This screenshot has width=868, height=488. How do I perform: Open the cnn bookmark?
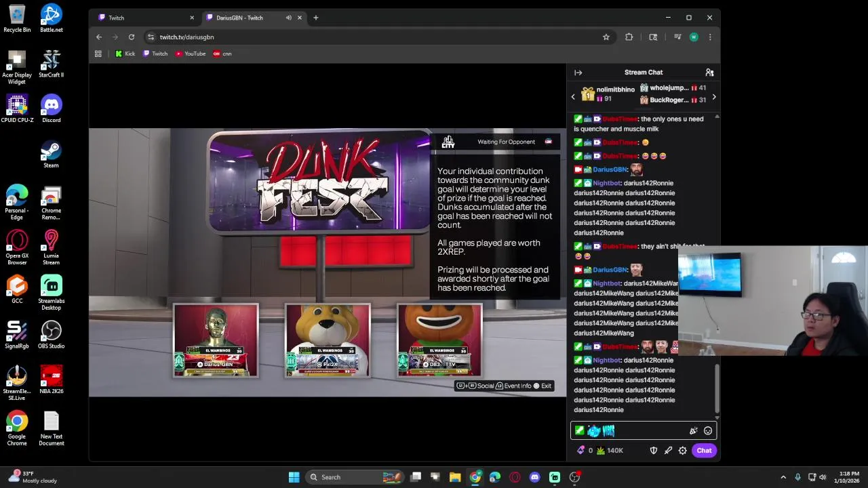[x=222, y=54]
